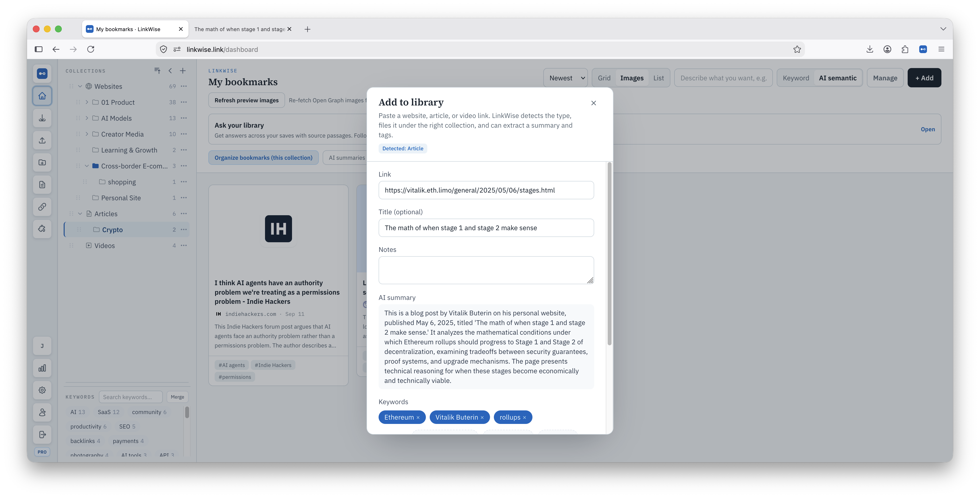Open the bar chart analytics sidebar icon
This screenshot has width=980, height=498.
[x=42, y=368]
